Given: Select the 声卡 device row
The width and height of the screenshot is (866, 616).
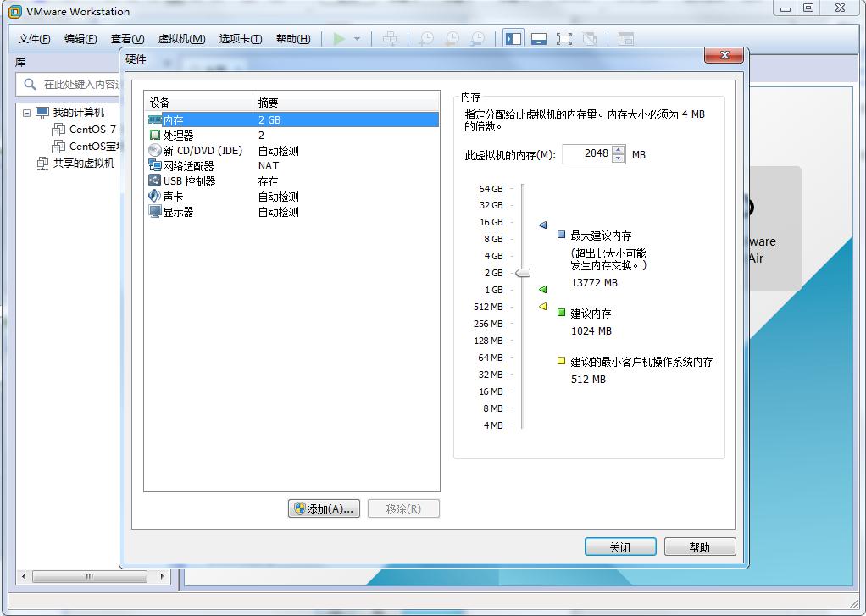Looking at the screenshot, I should point(292,197).
